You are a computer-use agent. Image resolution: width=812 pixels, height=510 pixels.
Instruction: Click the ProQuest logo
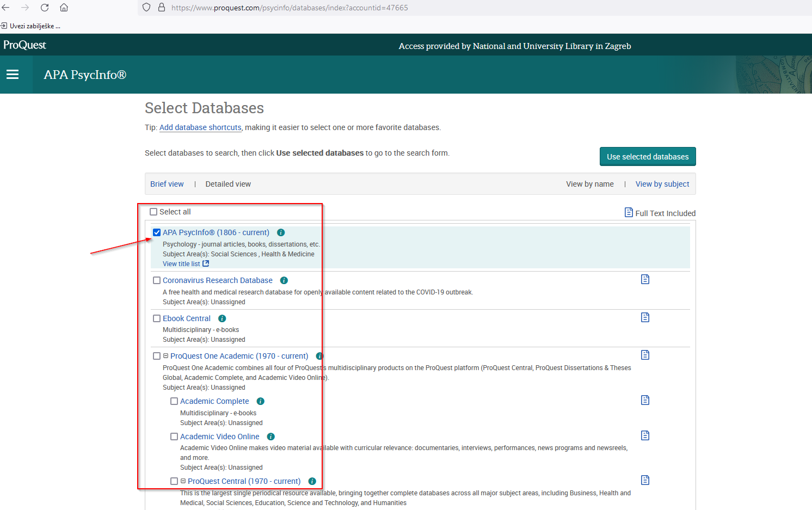24,45
